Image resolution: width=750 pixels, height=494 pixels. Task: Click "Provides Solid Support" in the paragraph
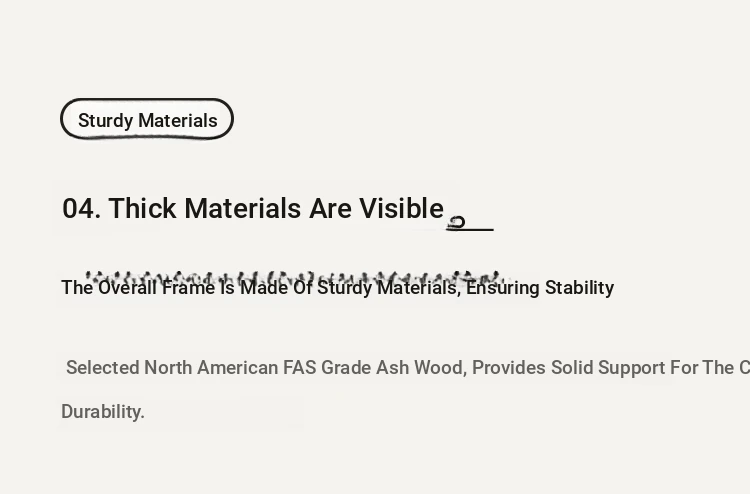click(x=569, y=368)
